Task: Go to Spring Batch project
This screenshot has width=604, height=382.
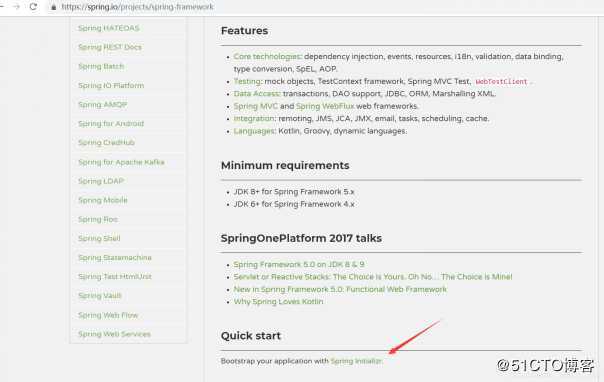Action: point(101,66)
